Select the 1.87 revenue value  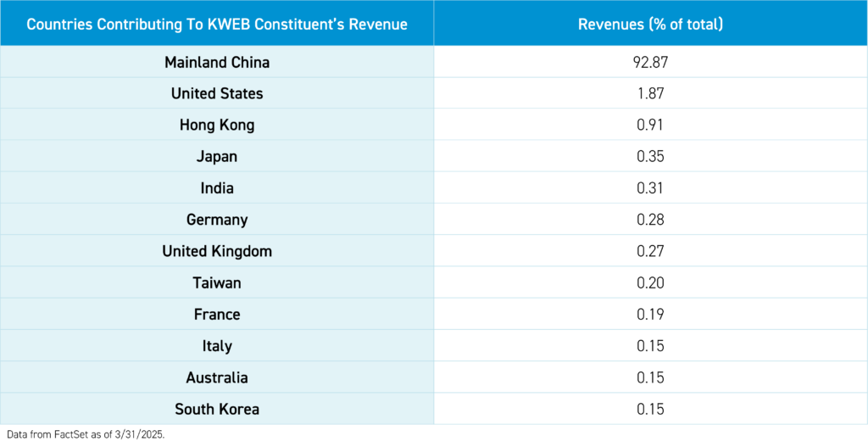[650, 93]
